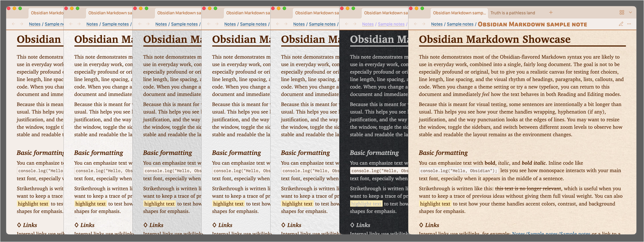The height and width of the screenshot is (242, 644).
Task: Click the 'Notes' breadcrumb in the dark window
Action: pyautogui.click(x=368, y=24)
